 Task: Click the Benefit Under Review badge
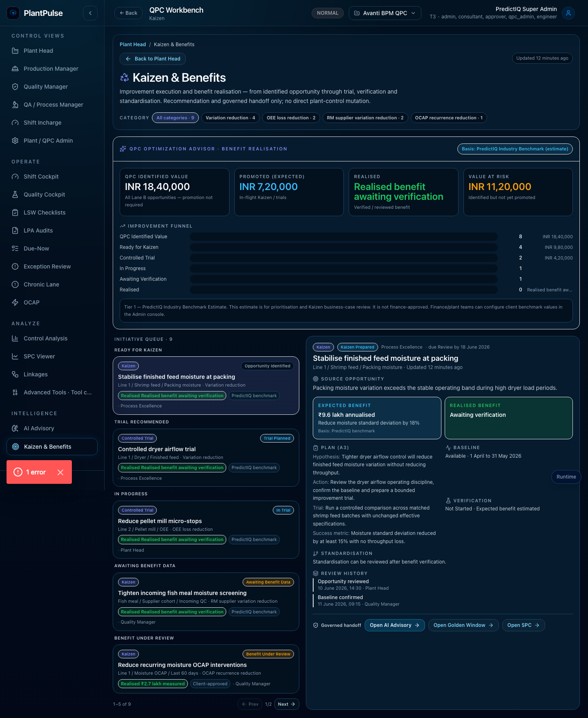click(x=268, y=654)
